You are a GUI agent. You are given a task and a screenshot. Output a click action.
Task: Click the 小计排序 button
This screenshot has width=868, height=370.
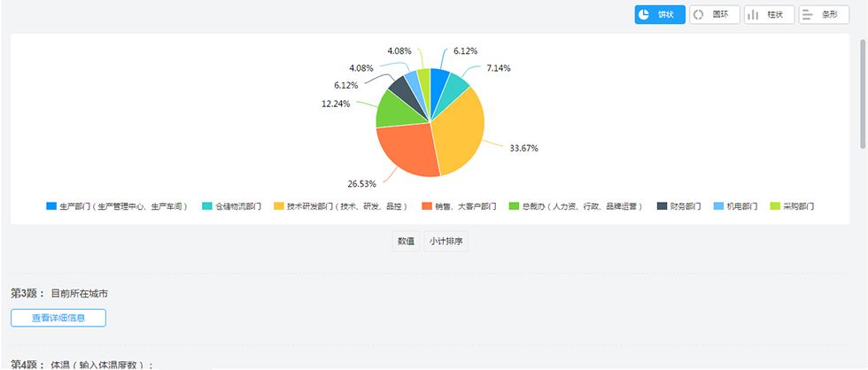pyautogui.click(x=446, y=242)
